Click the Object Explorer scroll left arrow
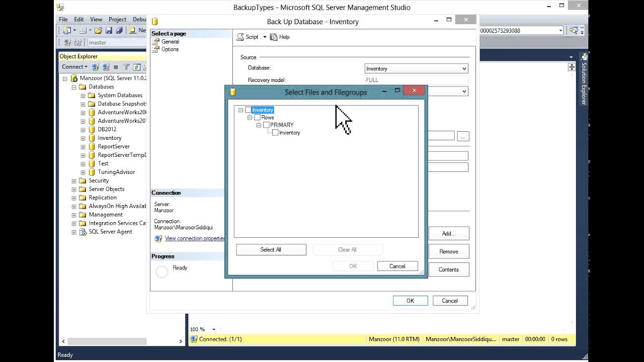 [x=63, y=341]
